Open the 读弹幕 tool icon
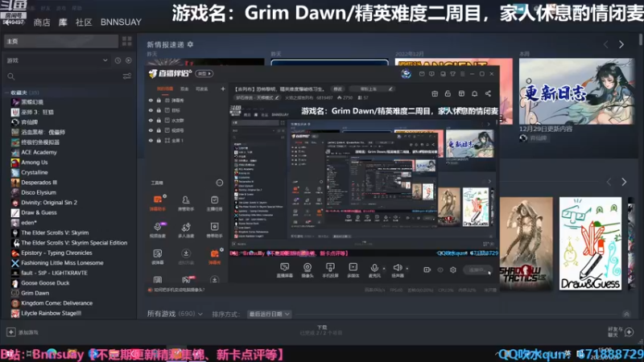The image size is (644, 362). [x=158, y=257]
